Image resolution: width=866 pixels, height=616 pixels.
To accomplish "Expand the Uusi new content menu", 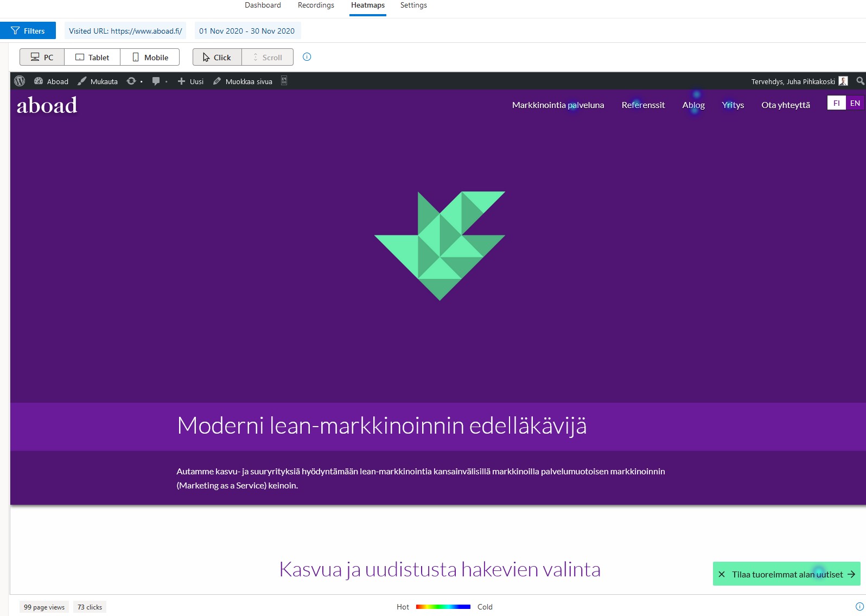I will 190,81.
